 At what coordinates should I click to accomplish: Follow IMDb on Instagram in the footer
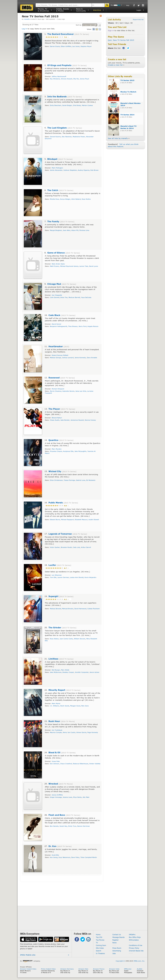[88, 939]
